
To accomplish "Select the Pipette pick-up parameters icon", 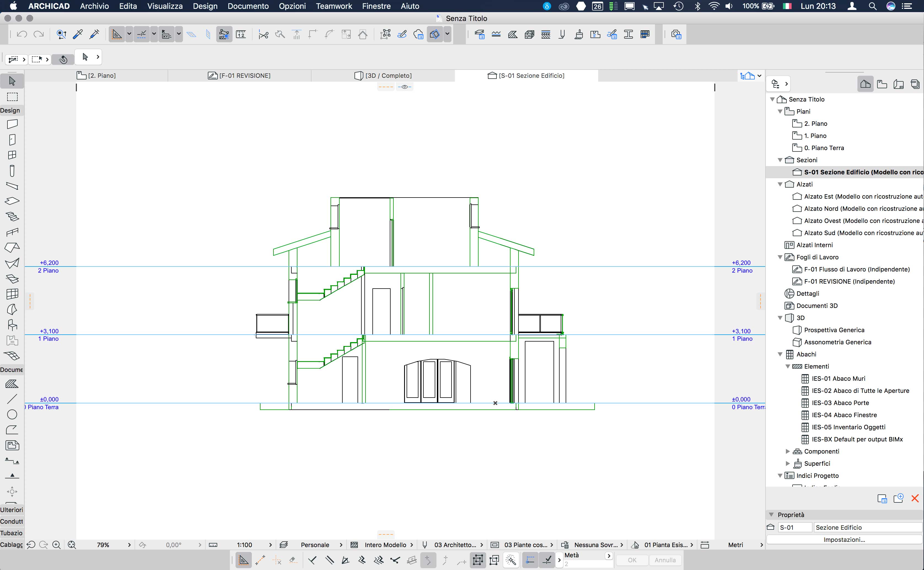I will click(x=78, y=35).
